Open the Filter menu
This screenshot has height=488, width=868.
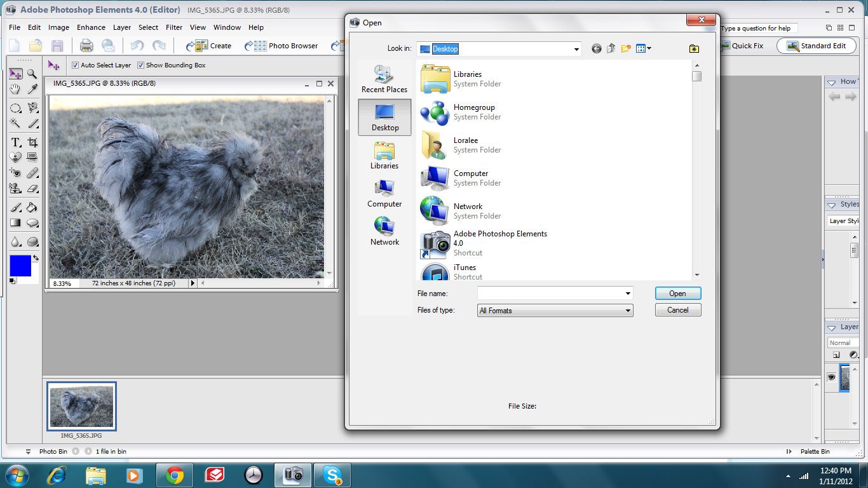pos(174,27)
